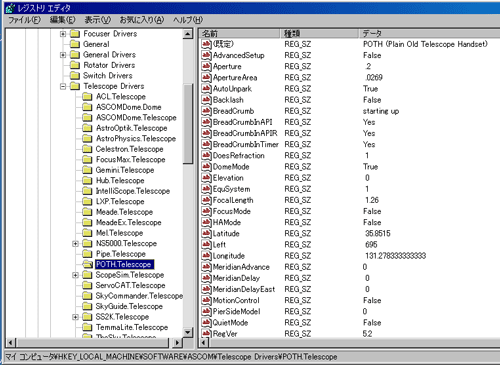The width and height of the screenshot is (500, 365).
Task: Click the MotionControl string value icon
Action: [206, 301]
